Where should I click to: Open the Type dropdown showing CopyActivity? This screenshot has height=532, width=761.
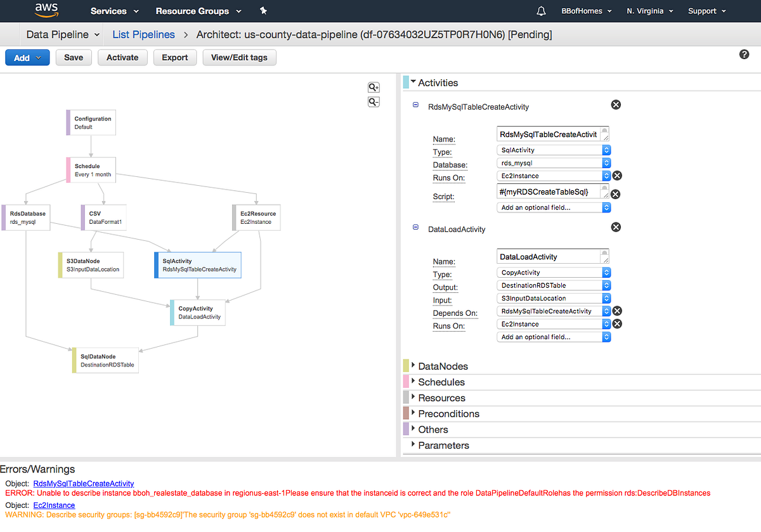pos(552,272)
